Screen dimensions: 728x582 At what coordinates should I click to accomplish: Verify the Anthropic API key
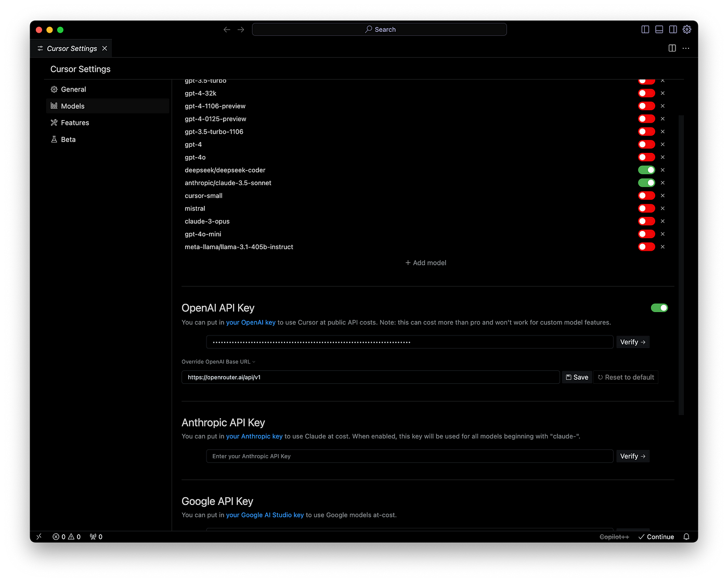tap(632, 456)
